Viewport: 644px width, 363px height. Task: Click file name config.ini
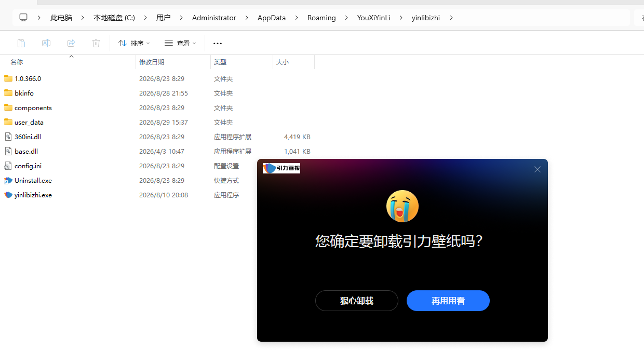coord(28,166)
